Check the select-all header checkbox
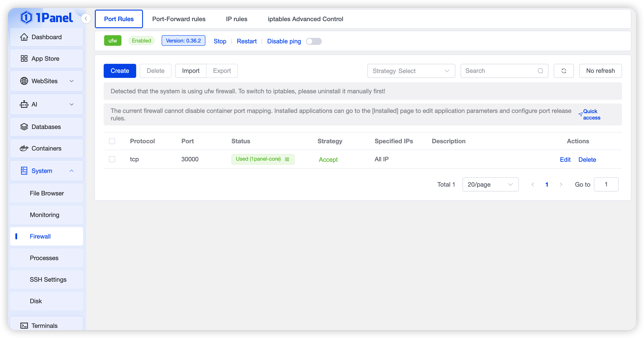Image resolution: width=644 pixels, height=338 pixels. (x=112, y=141)
